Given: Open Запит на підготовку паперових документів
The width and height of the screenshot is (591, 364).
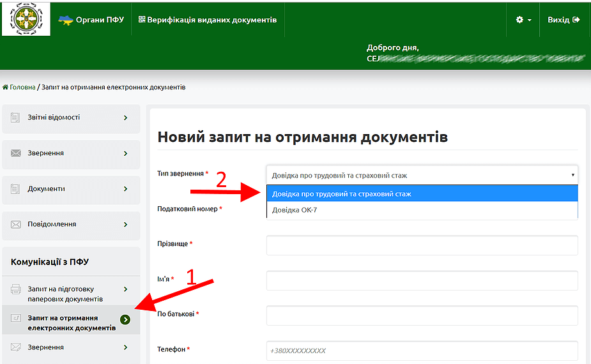Looking at the screenshot, I should pos(65,294).
